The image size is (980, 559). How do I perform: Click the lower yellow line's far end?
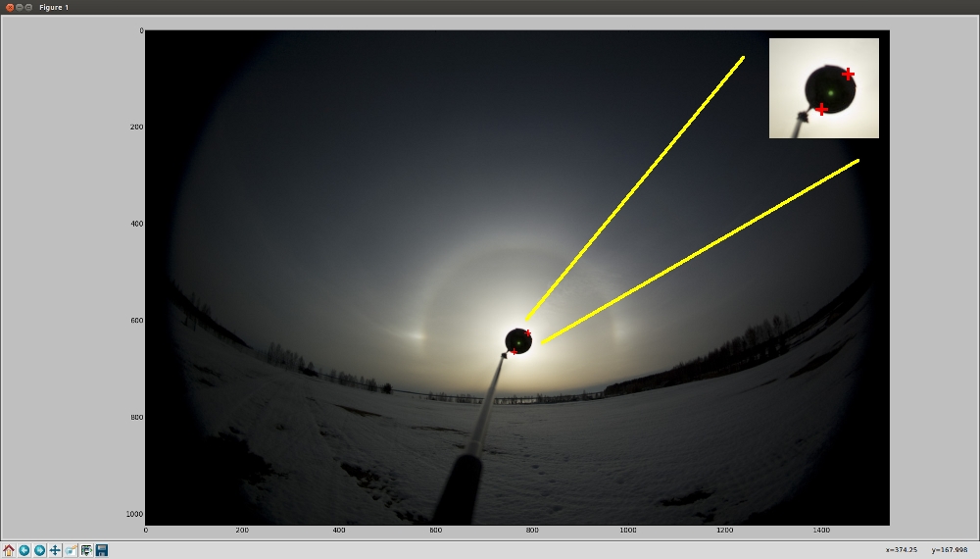pyautogui.click(x=857, y=161)
